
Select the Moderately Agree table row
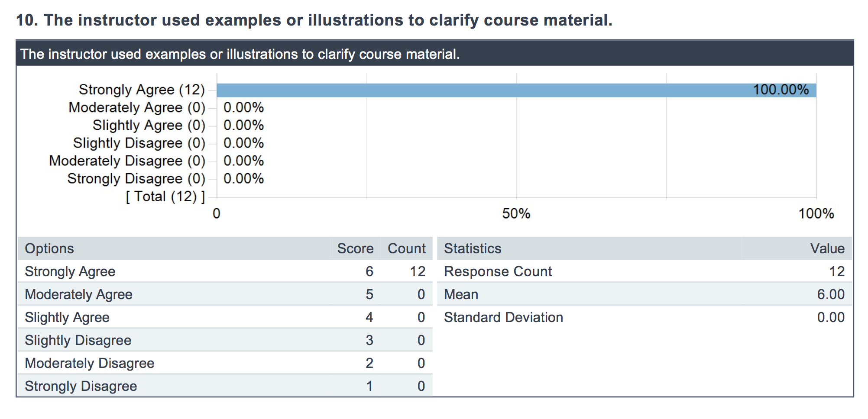[x=225, y=294]
